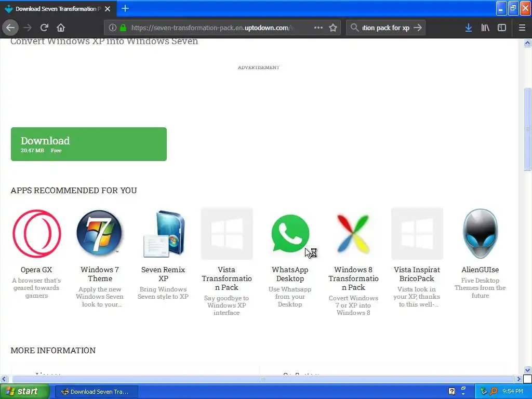Click the horizontal scrollbar left arrow
The width and height of the screenshot is (532, 399).
click(x=4, y=379)
